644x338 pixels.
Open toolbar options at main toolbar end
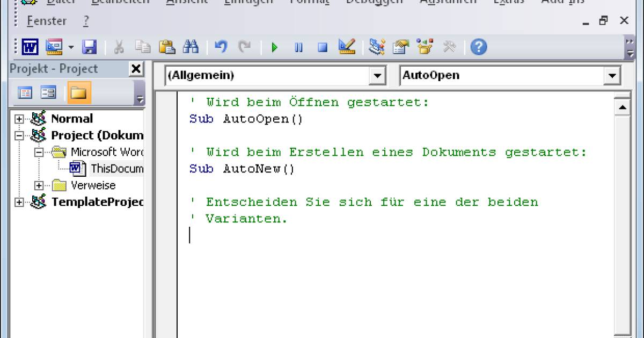630,48
